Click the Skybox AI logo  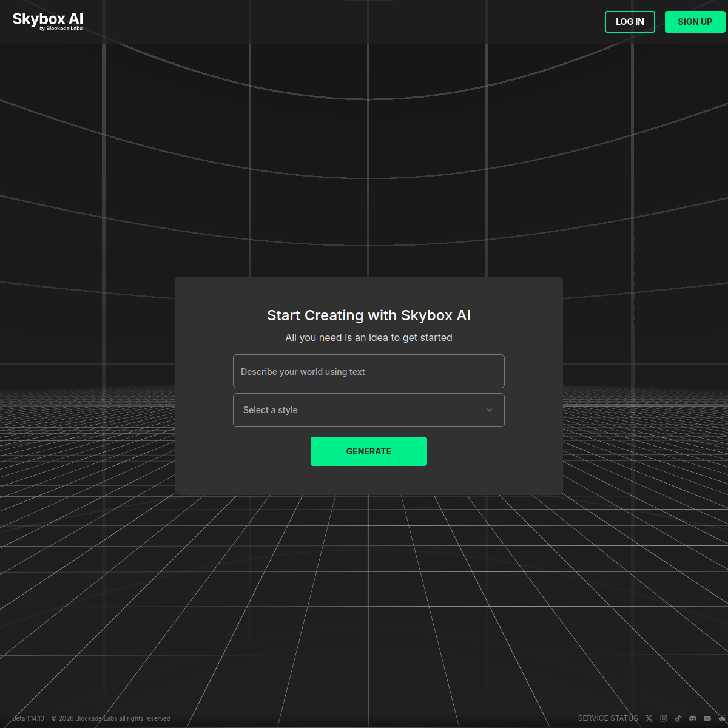(x=48, y=21)
